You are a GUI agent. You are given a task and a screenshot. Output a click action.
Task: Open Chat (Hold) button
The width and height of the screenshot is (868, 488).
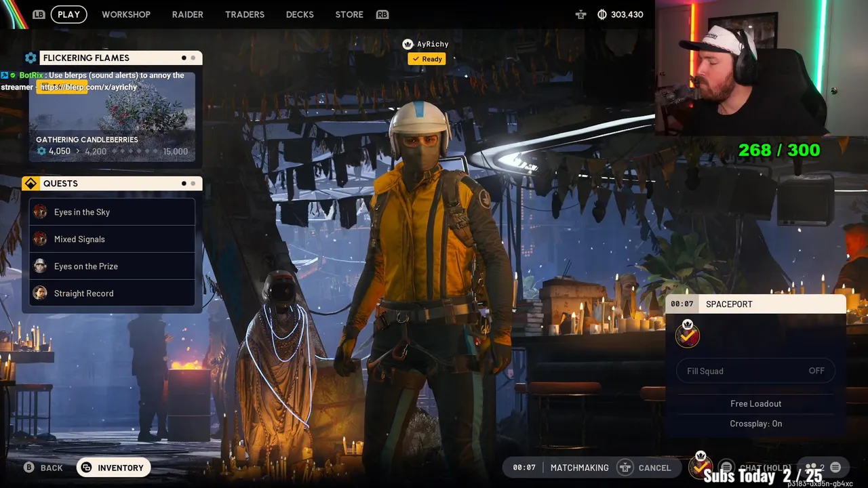[x=755, y=468]
